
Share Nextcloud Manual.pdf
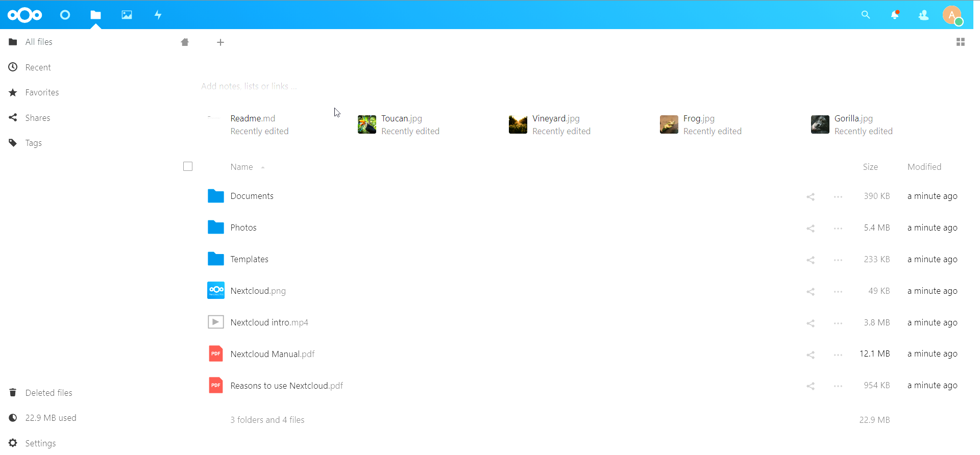[811, 355]
